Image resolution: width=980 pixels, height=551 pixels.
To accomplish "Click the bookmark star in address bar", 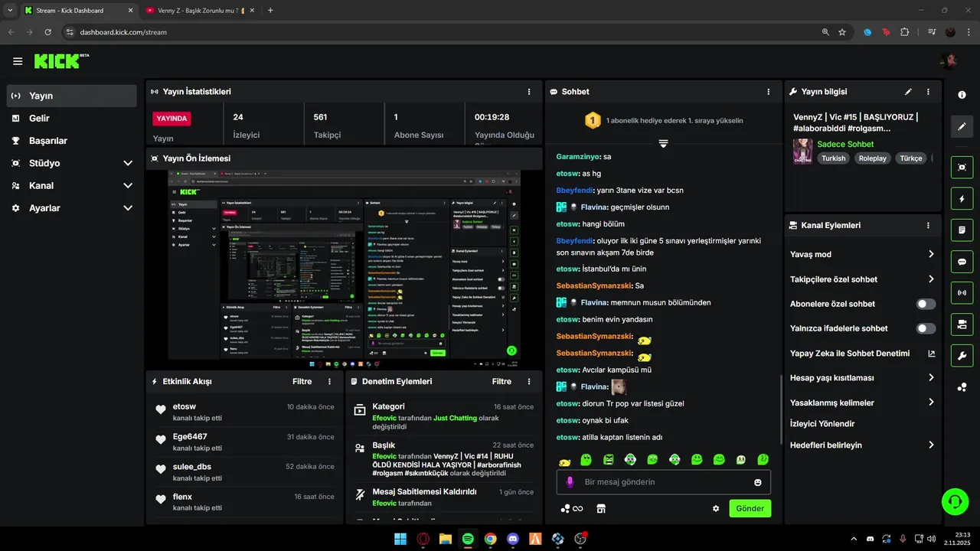I will pos(842,32).
